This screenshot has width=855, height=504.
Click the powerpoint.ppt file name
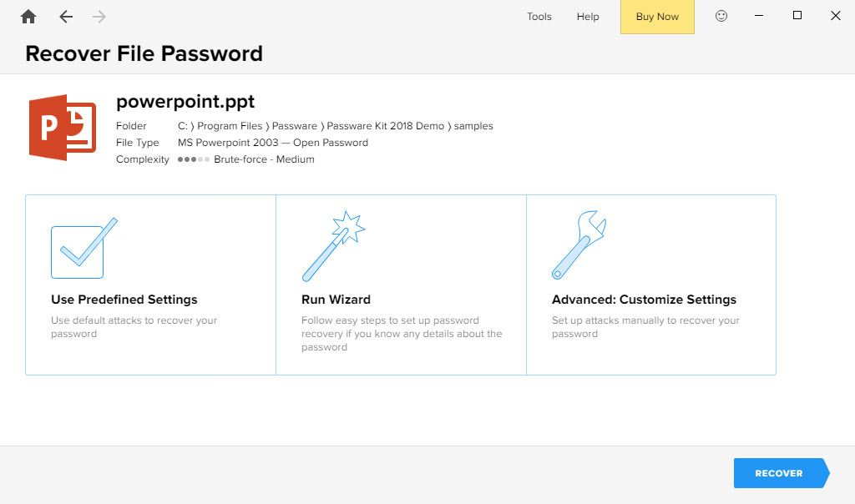pyautogui.click(x=185, y=102)
